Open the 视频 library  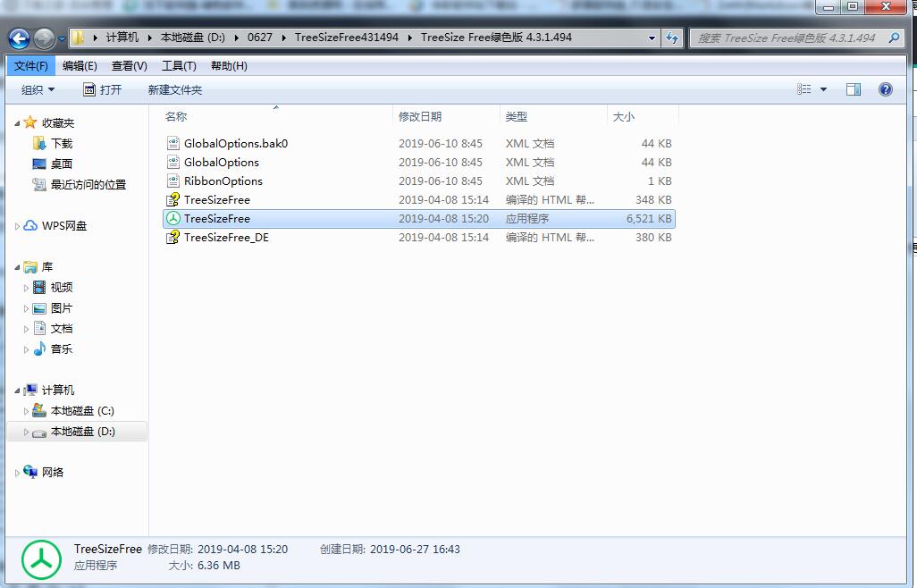[x=62, y=287]
